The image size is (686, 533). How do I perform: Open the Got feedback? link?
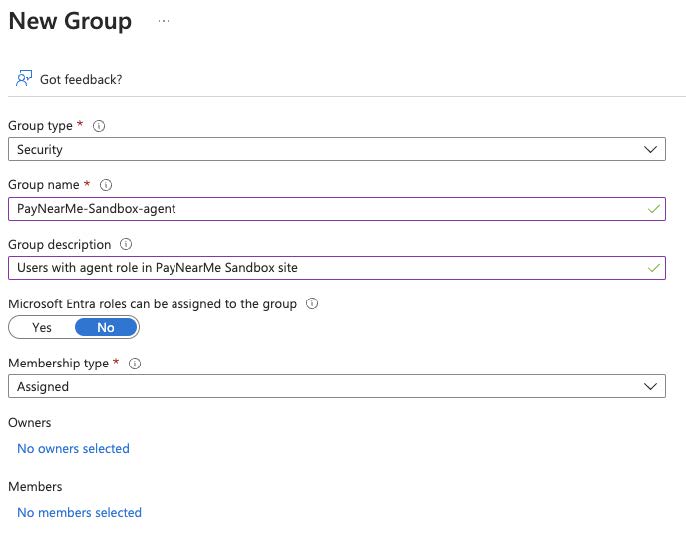[81, 80]
